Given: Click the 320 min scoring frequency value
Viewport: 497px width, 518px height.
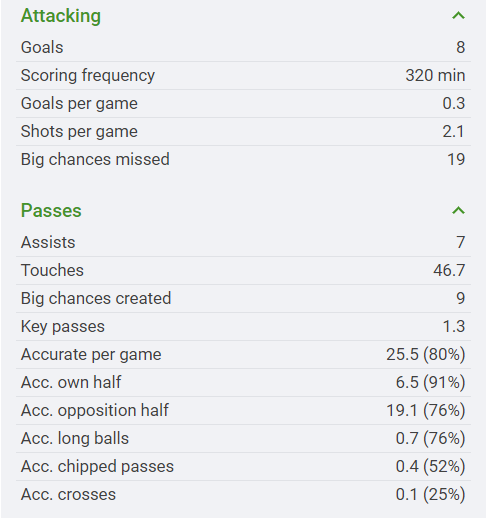Looking at the screenshot, I should [x=435, y=75].
